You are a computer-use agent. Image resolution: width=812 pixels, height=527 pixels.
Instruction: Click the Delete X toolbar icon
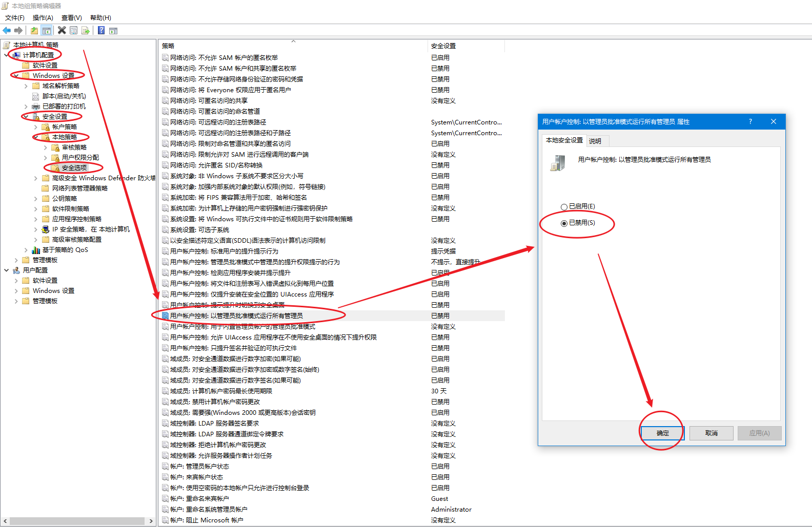pyautogui.click(x=62, y=31)
